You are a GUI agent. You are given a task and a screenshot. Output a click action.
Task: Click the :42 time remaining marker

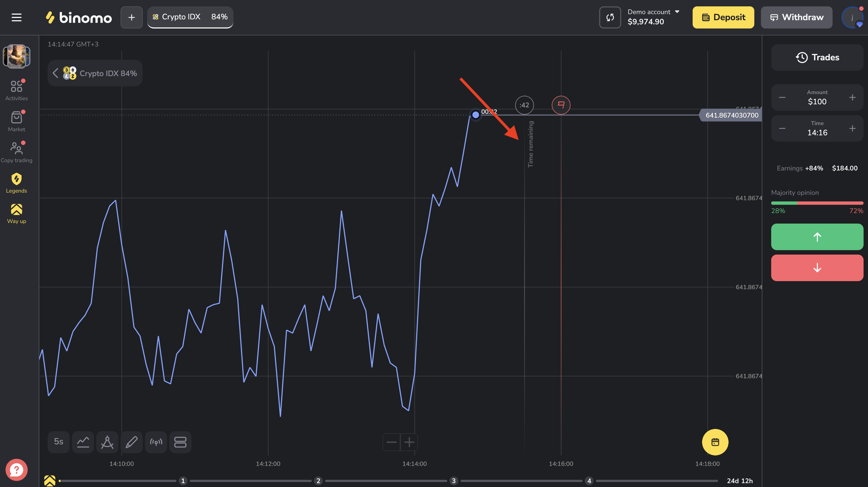coord(524,105)
